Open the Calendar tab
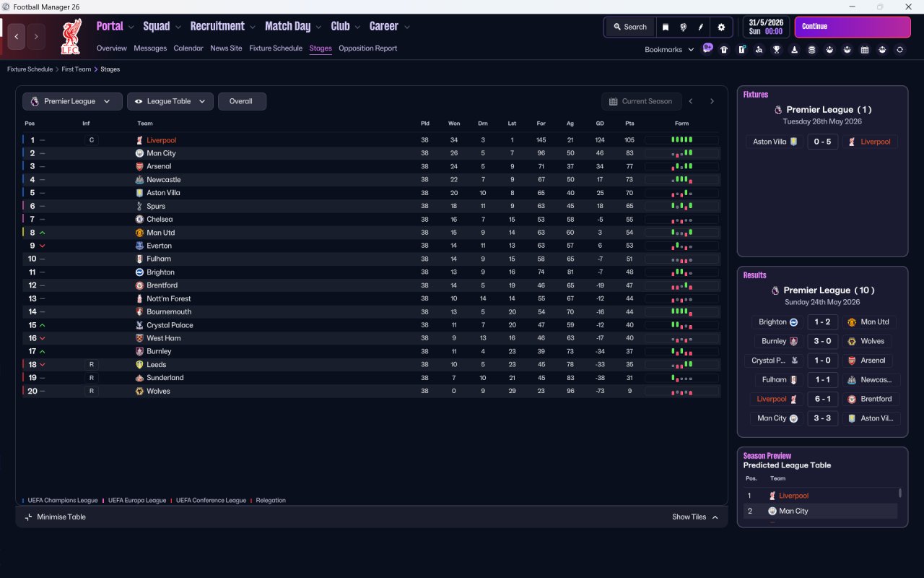This screenshot has width=924, height=578. (x=188, y=48)
